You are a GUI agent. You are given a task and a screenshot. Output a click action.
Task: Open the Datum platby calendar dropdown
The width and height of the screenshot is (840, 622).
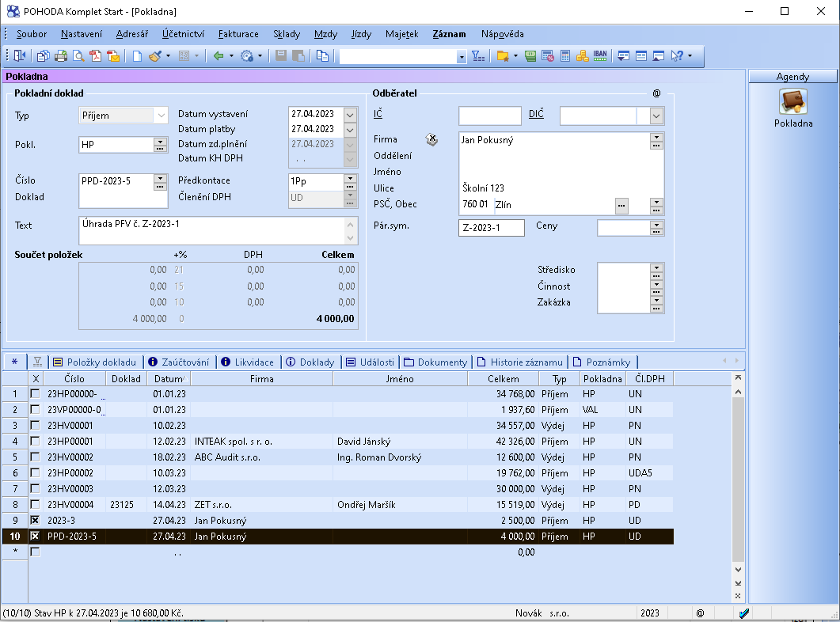[350, 130]
